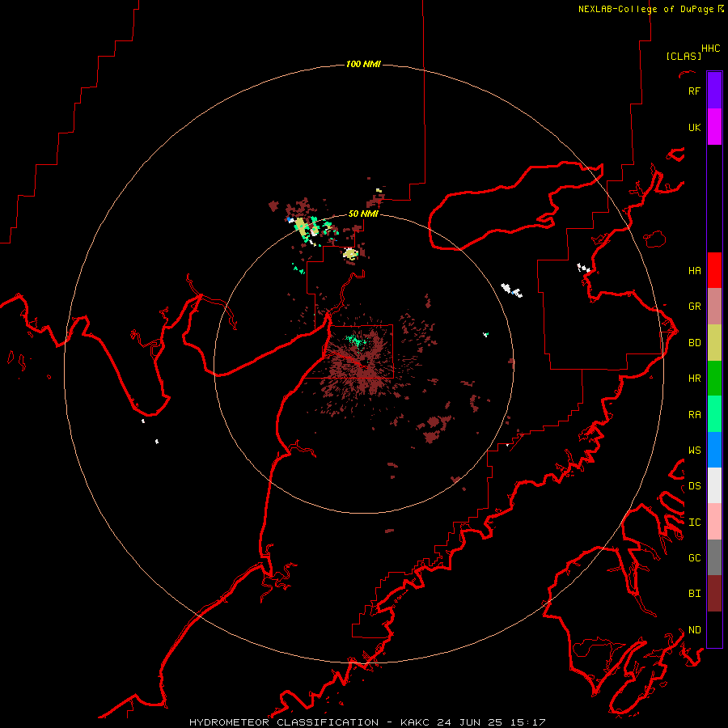
Task: Click the [CLAS] legend header
Action: [x=684, y=56]
